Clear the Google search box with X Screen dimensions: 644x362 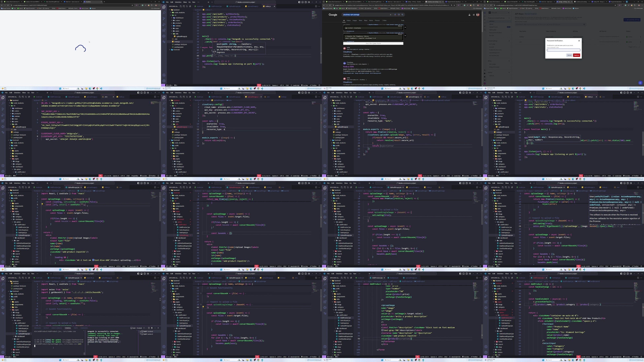point(390,15)
